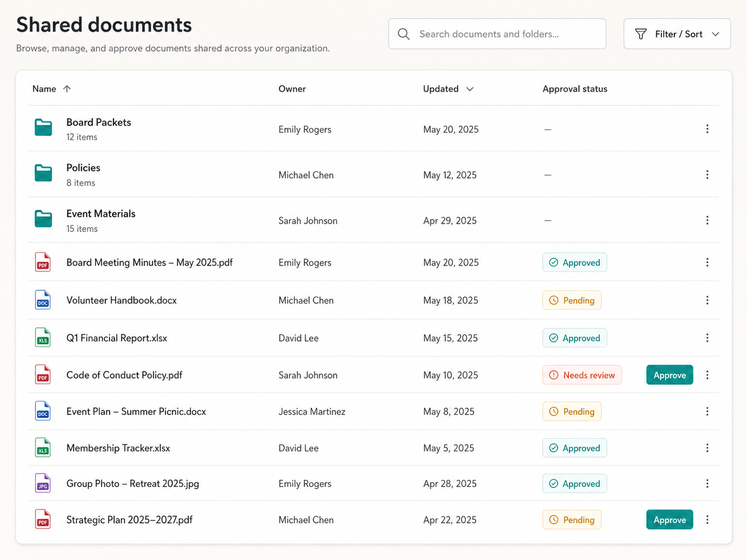This screenshot has height=560, width=747.
Task: Click the PDF icon for Board Meeting Minutes
Action: pyautogui.click(x=43, y=262)
